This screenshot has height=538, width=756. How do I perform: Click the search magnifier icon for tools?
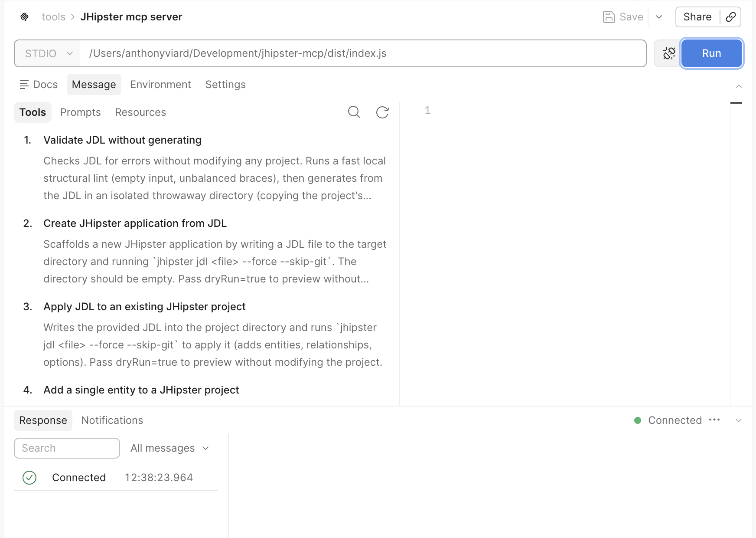point(354,112)
